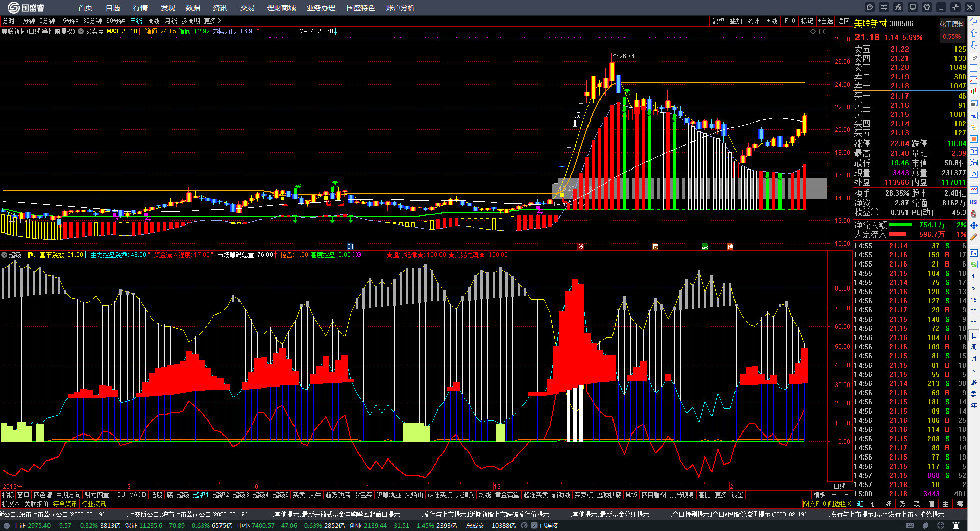Select the pencil drawing tool in sidebar

(974, 237)
